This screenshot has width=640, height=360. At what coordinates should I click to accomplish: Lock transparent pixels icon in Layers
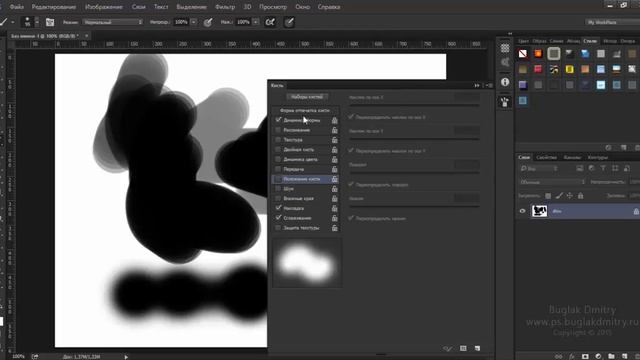pyautogui.click(x=548, y=196)
